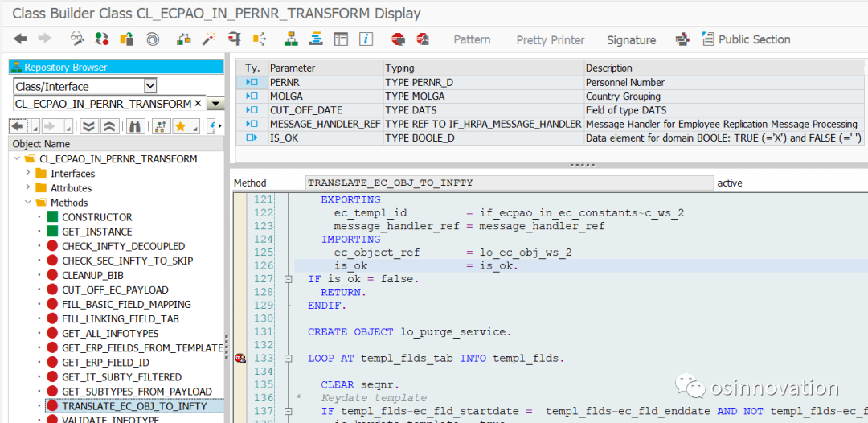The width and height of the screenshot is (868, 423).
Task: Collapse CL_ECPAO_IN_PERNR_TRANSFORM root node
Action: click(x=17, y=159)
